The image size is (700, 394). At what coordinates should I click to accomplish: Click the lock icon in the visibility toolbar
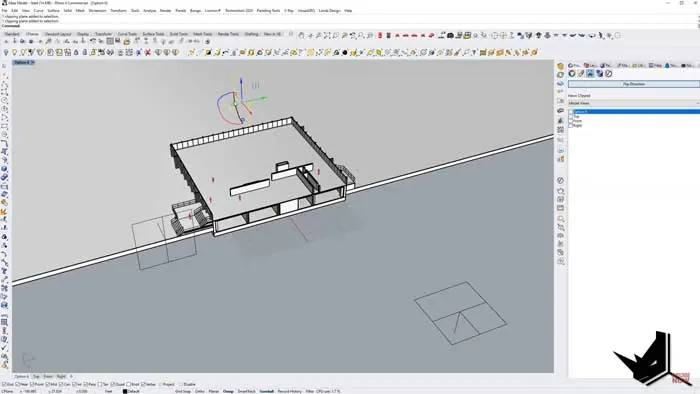tap(76, 52)
